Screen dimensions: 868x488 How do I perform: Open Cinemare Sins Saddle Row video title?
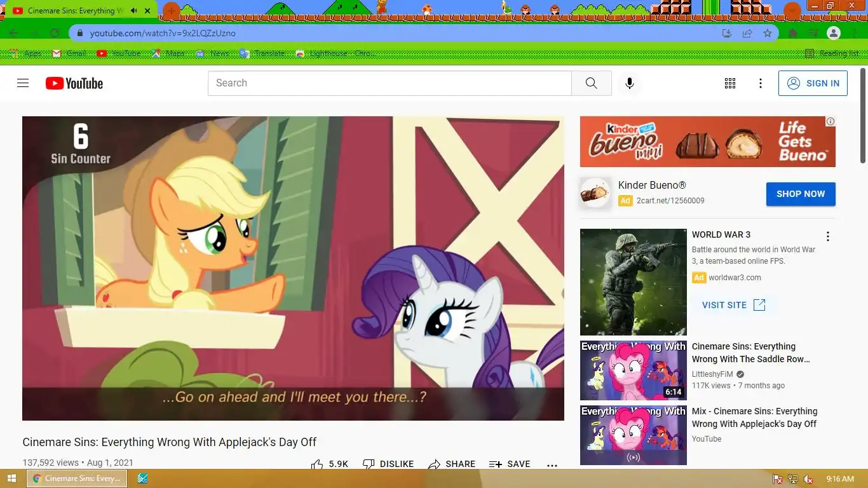pyautogui.click(x=751, y=353)
